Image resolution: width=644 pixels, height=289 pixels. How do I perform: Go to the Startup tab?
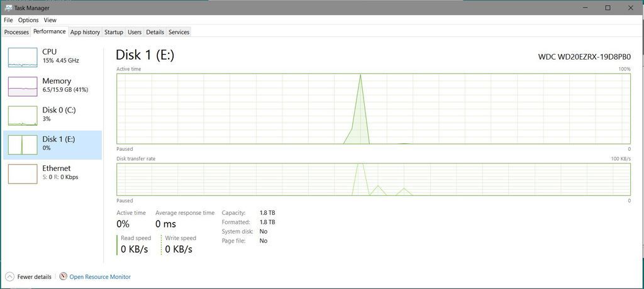pyautogui.click(x=114, y=32)
